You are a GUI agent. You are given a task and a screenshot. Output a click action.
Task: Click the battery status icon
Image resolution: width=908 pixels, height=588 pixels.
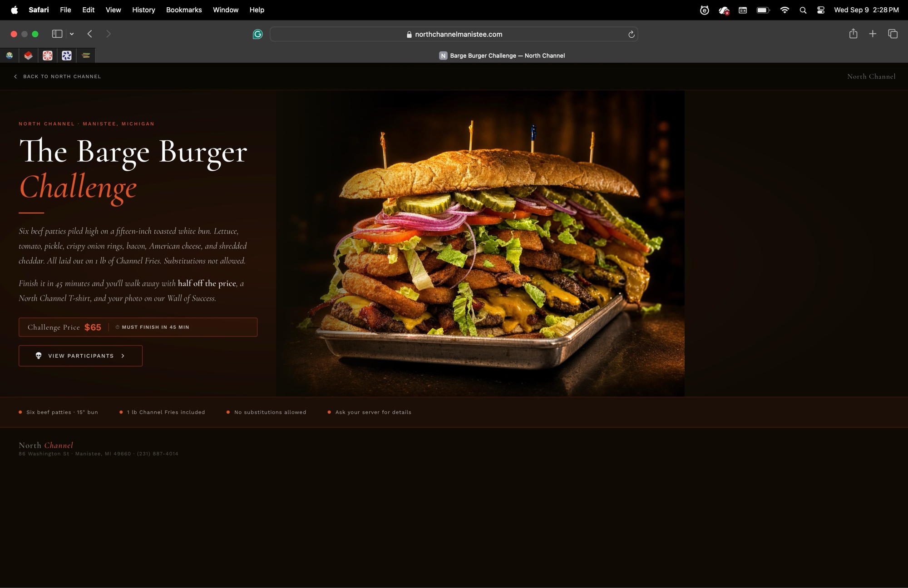[763, 10]
